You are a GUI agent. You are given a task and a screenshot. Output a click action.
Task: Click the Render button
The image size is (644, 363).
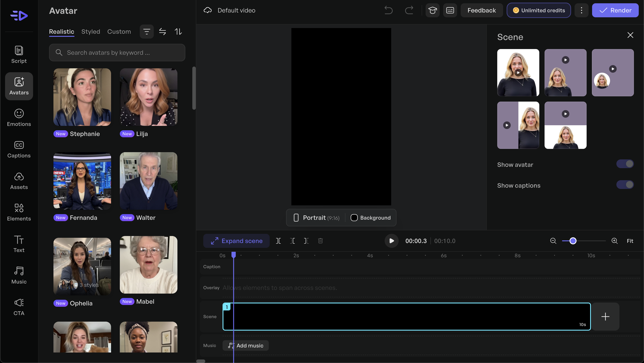[615, 10]
